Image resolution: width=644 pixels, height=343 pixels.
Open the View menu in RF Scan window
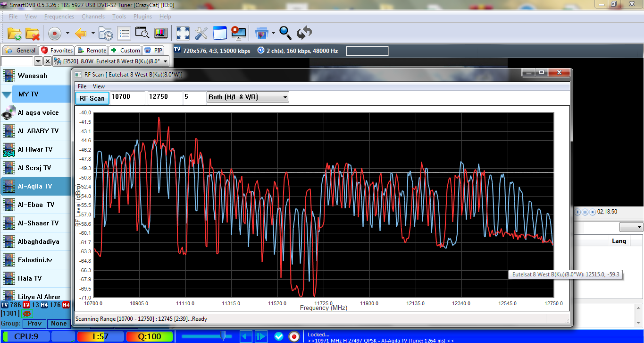point(99,86)
